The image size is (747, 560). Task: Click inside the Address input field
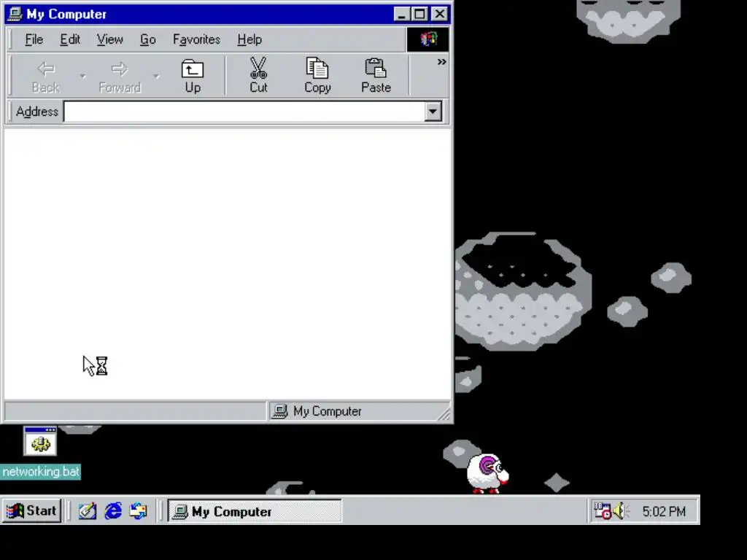point(244,112)
